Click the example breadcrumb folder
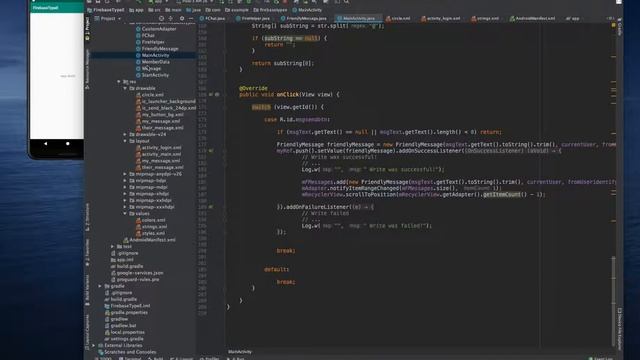The height and width of the screenshot is (360, 640). (237, 10)
